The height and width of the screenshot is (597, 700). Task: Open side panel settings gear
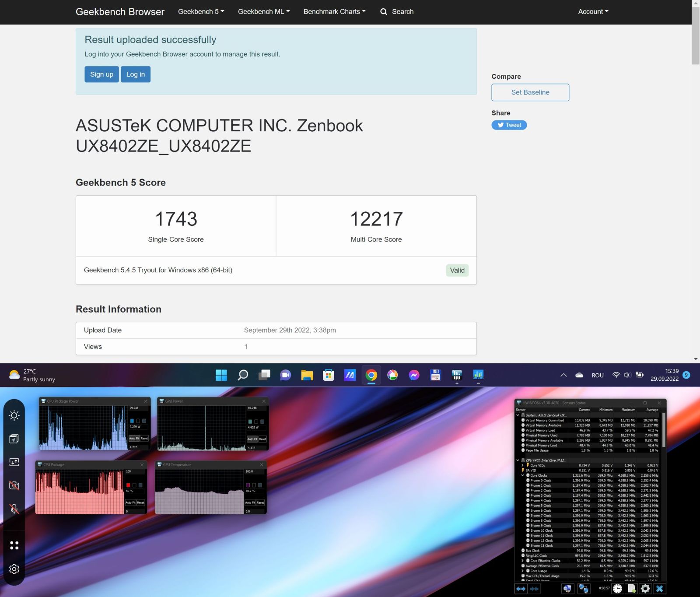14,569
